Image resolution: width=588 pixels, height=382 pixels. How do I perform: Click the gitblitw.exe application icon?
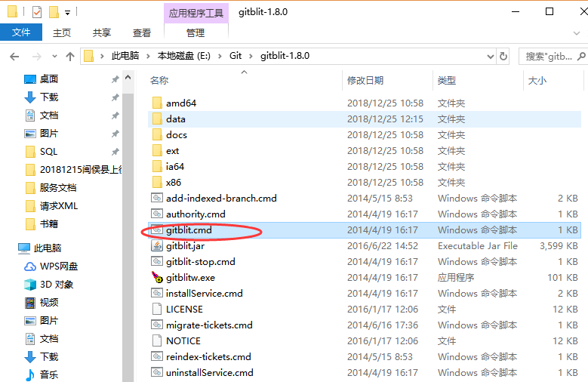(x=157, y=277)
